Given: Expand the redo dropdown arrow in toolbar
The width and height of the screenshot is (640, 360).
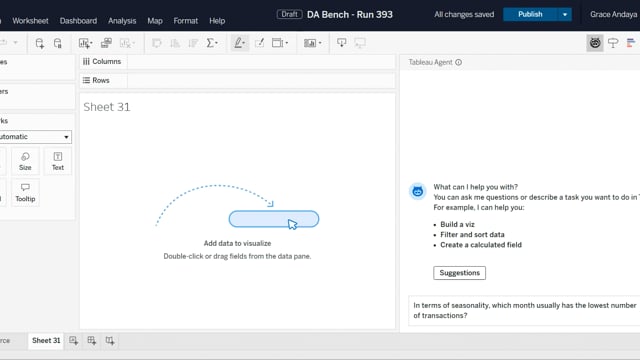Looking at the screenshot, I should (16, 42).
